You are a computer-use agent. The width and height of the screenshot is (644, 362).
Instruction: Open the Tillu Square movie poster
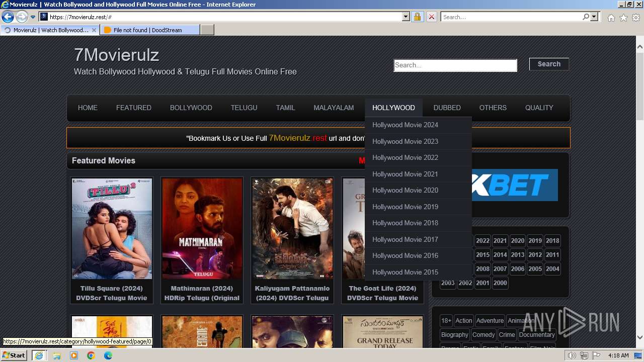(112, 229)
